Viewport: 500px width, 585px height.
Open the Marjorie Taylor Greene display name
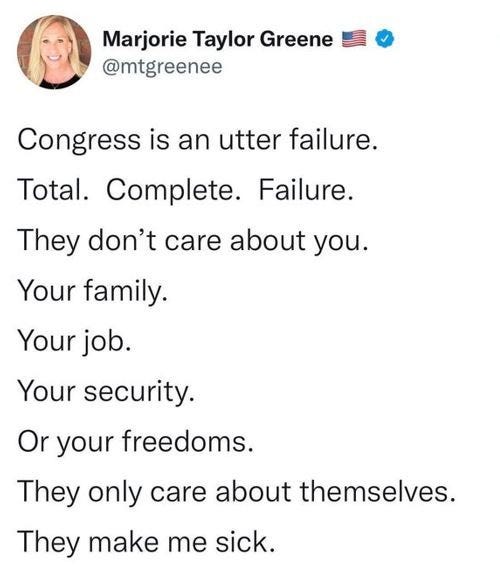point(218,39)
